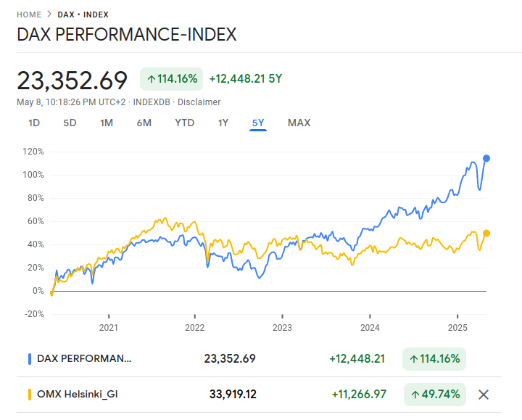The image size is (522, 420).
Task: Remove OMX Helsinki comparison with X icon
Action: point(484,395)
